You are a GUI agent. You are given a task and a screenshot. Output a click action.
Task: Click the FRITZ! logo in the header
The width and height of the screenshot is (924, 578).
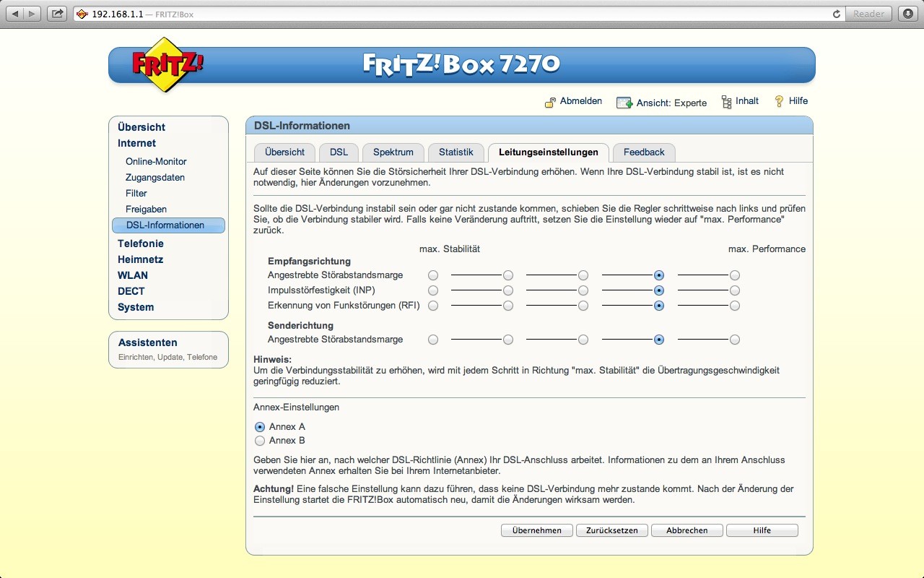[167, 64]
